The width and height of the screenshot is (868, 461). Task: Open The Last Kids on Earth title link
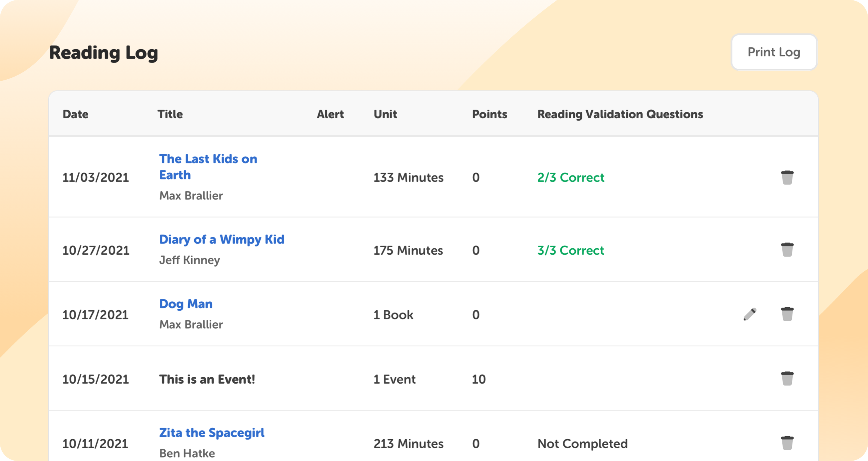pyautogui.click(x=208, y=167)
